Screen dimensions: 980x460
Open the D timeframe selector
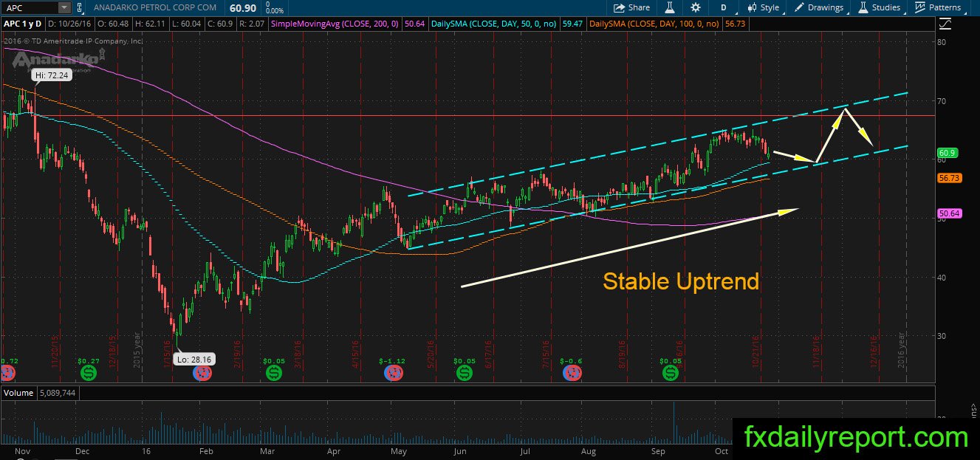point(724,7)
